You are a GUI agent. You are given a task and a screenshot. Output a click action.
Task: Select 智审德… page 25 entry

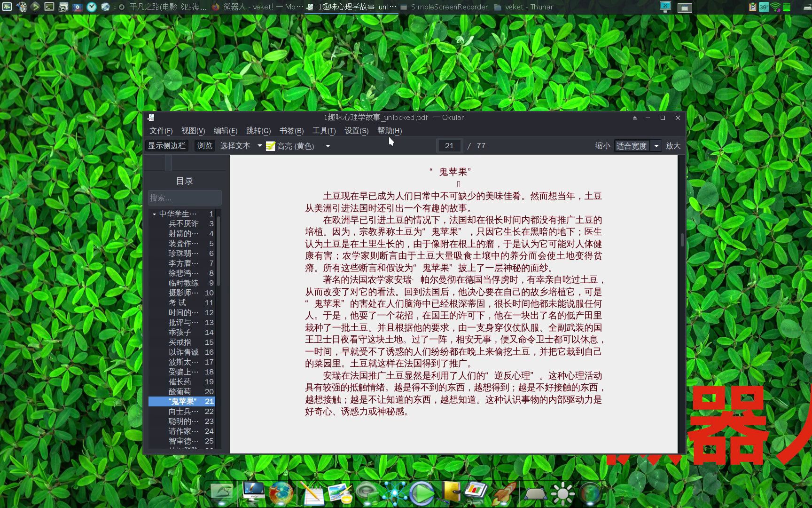[x=182, y=441]
